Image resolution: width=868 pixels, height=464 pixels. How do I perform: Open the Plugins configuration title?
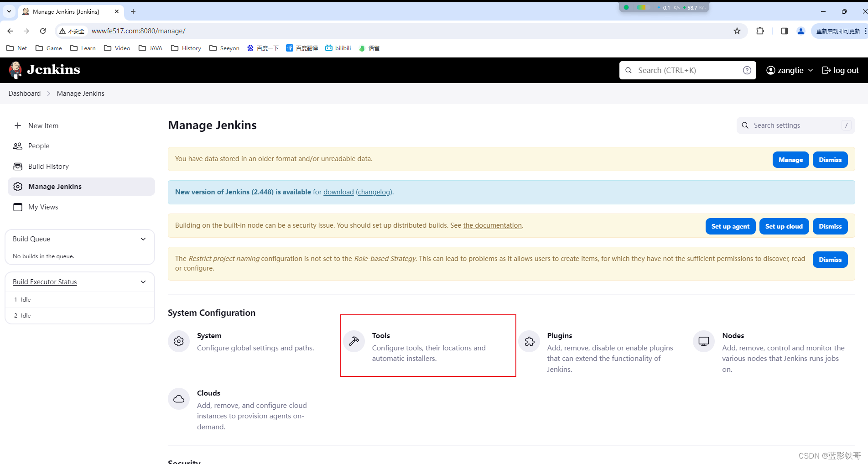pyautogui.click(x=560, y=335)
